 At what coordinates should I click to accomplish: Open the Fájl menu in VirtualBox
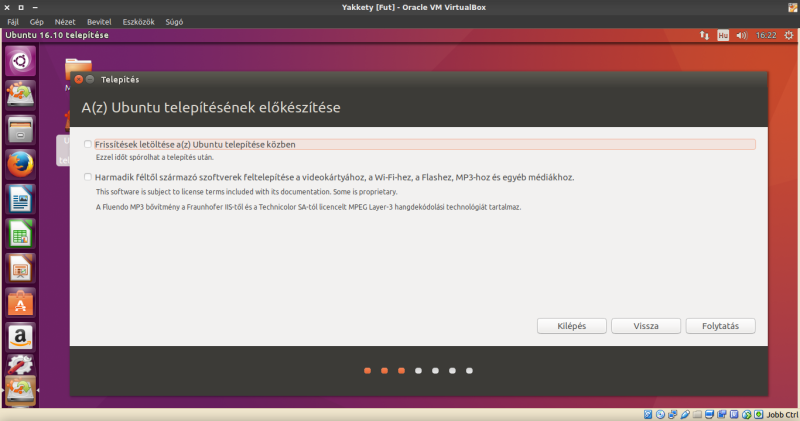coord(13,20)
